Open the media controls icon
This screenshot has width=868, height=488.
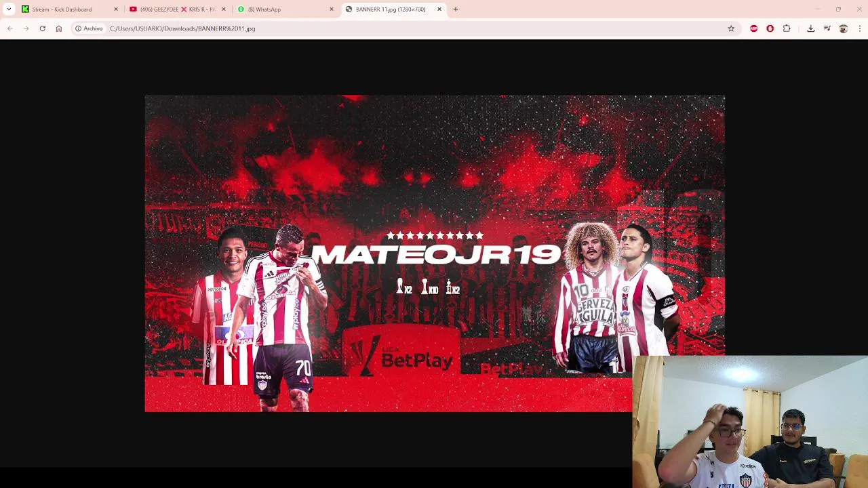[x=827, y=28]
